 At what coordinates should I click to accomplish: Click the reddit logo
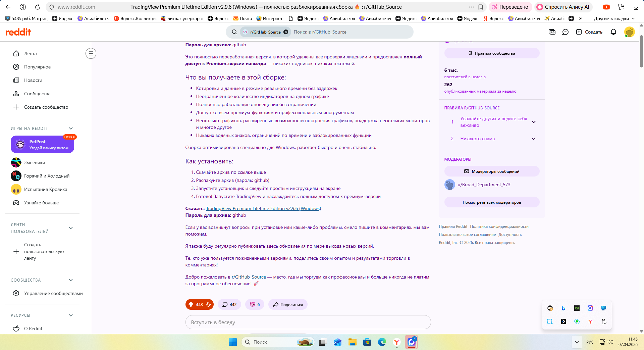tap(18, 32)
